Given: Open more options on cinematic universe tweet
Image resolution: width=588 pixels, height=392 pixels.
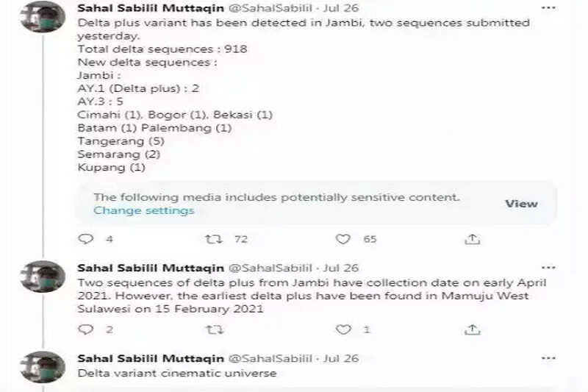Looking at the screenshot, I should point(548,358).
